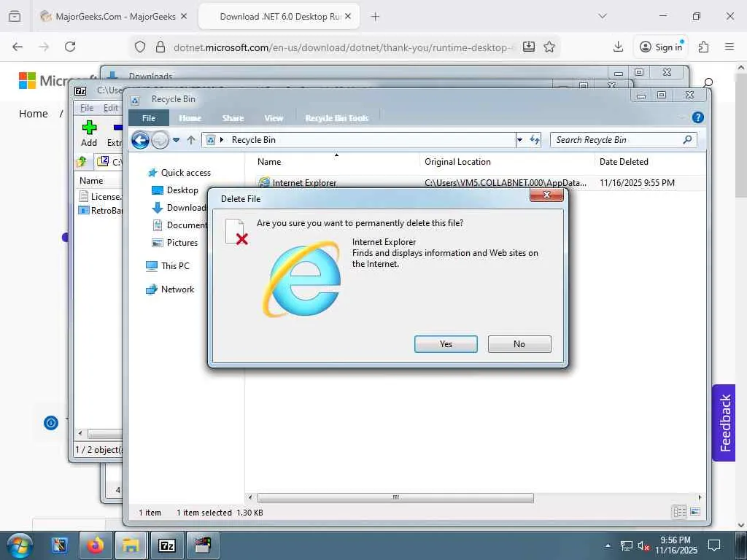Screen dimensions: 747x560
Task: Open a new Firefox tab
Action: (x=375, y=17)
